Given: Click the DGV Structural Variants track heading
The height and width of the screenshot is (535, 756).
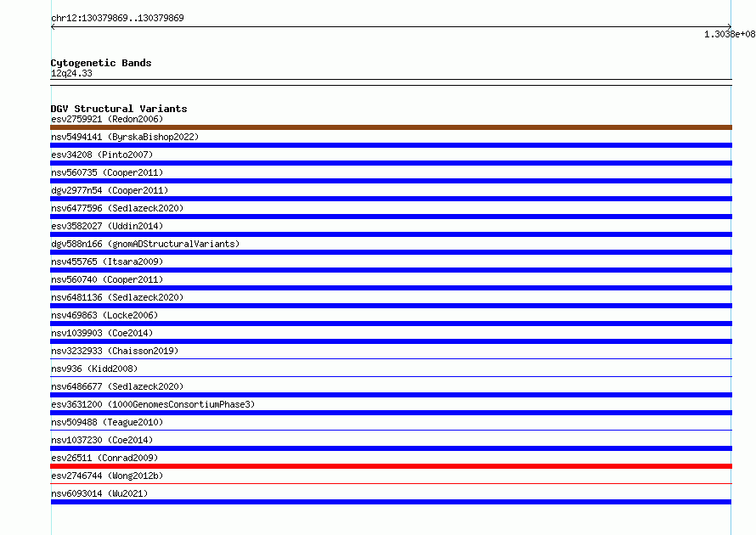Looking at the screenshot, I should click(x=119, y=109).
